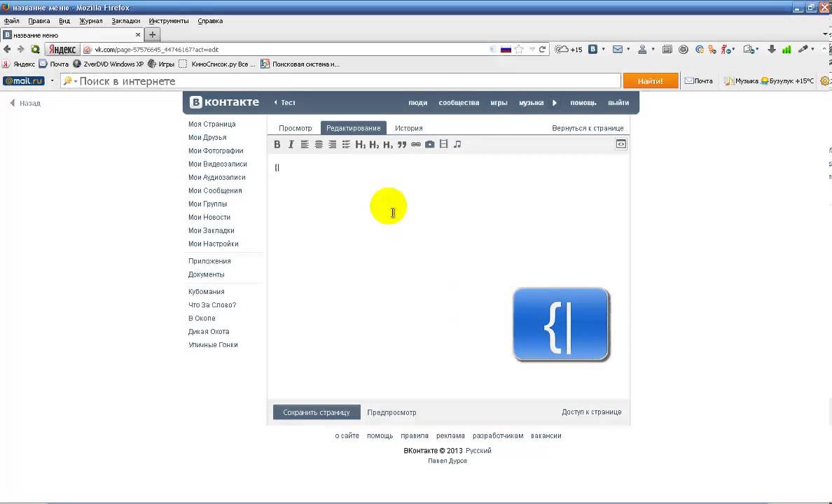Screen dimensions: 832x504
Task: Open the Почта bookmark in bookmarks bar
Action: click(54, 64)
